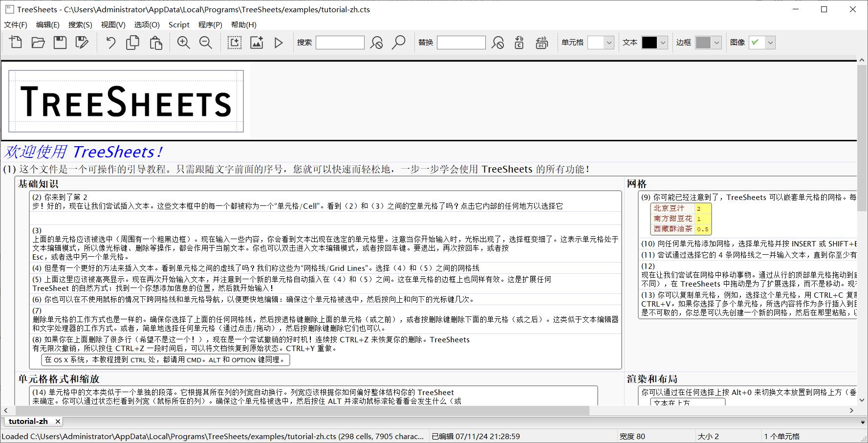Click the horizontal scrollbar right arrow
The height and width of the screenshot is (443, 868).
[851, 411]
